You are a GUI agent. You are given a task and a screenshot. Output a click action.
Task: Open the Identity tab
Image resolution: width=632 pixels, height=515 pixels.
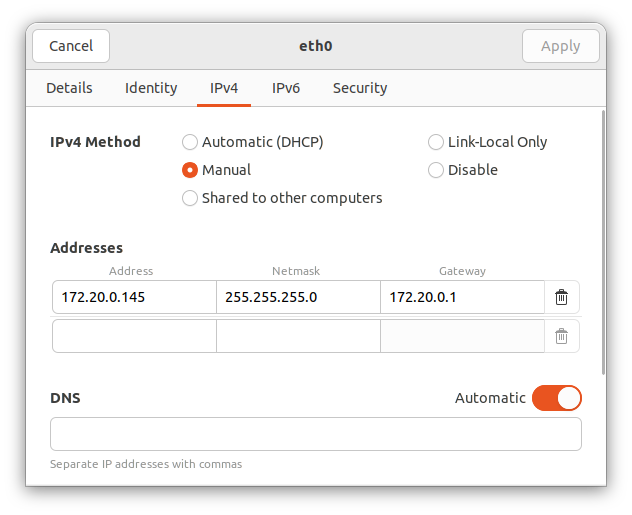(151, 88)
